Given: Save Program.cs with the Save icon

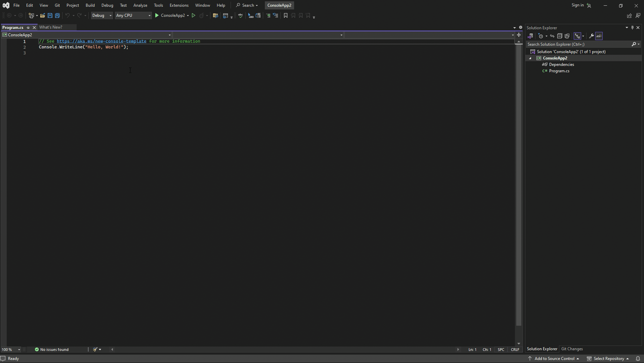Looking at the screenshot, I should click(x=50, y=15).
